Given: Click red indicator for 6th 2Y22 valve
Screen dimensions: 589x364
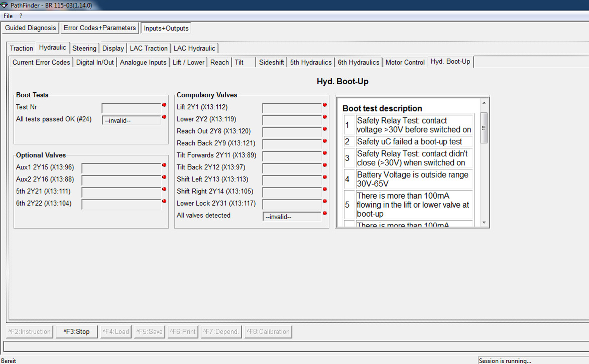Looking at the screenshot, I should coord(164,201).
